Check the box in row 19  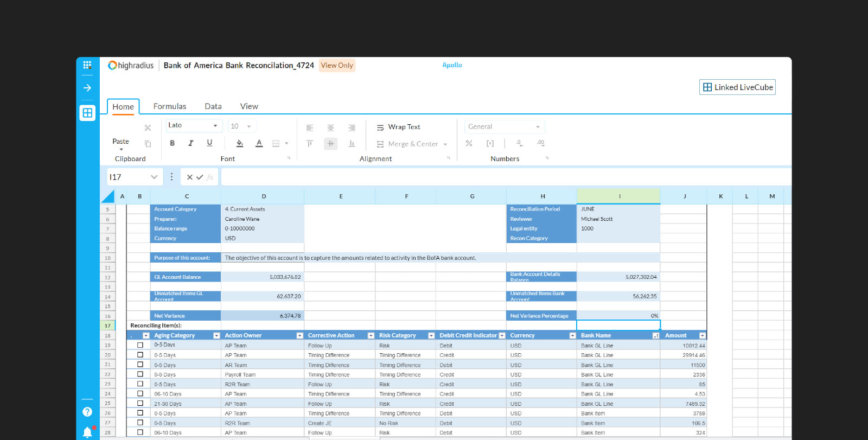140,345
